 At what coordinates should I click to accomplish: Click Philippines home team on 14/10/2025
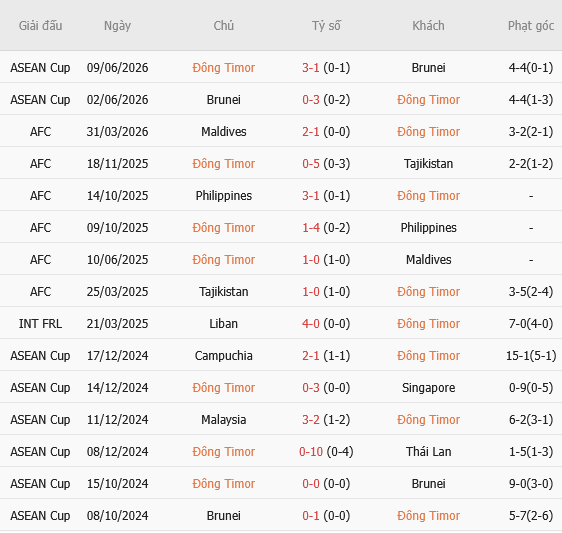[x=223, y=196]
